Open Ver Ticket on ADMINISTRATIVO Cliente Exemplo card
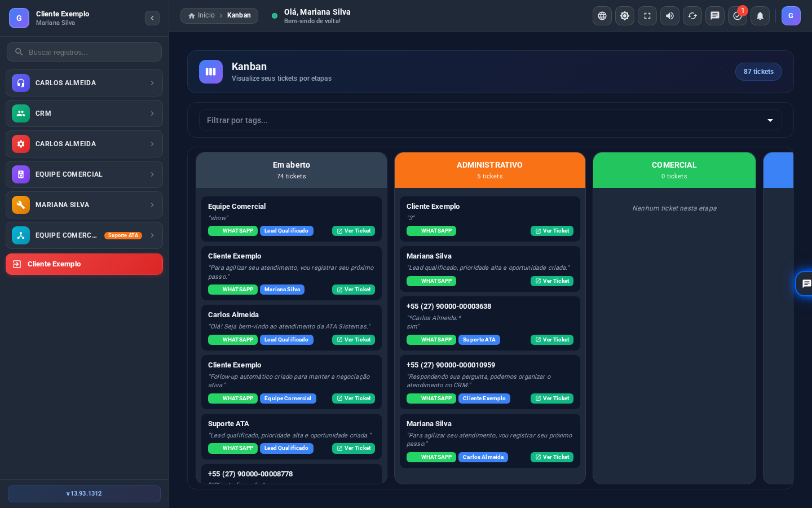Screen dimensions: 812x508 tap(552, 231)
